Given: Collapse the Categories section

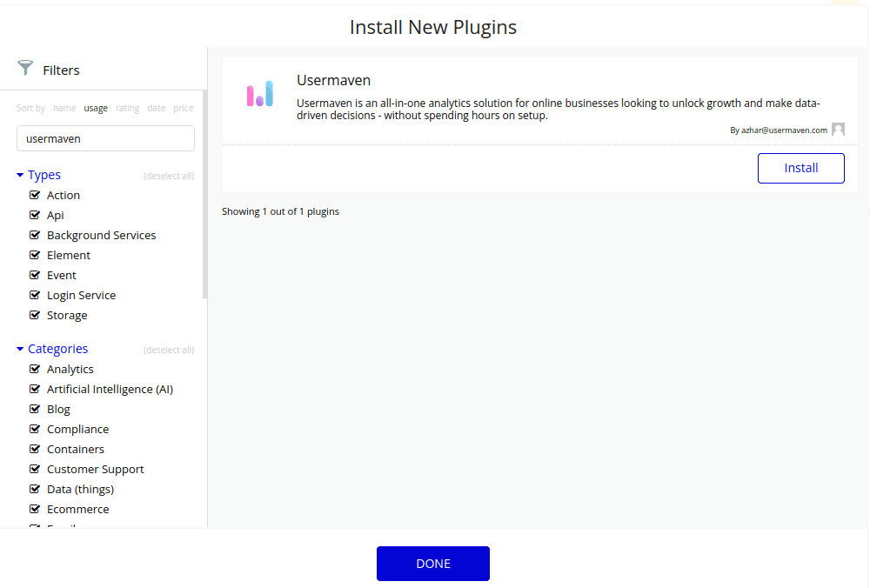Looking at the screenshot, I should (20, 349).
